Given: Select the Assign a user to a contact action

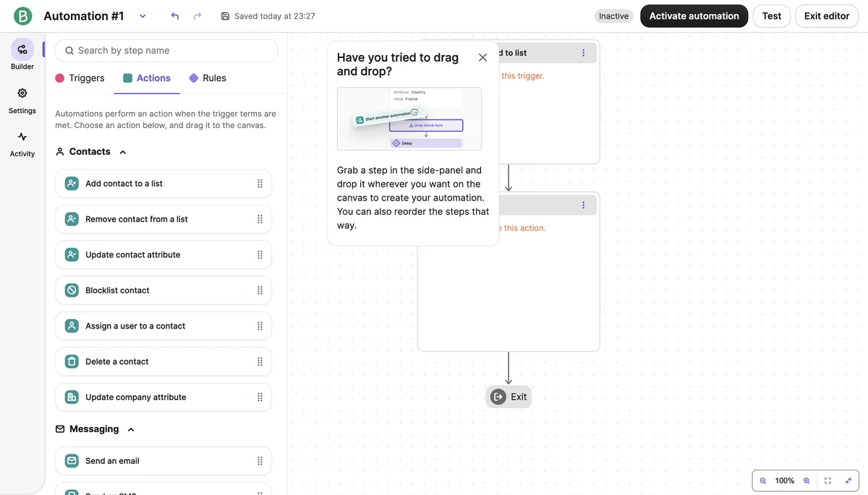Looking at the screenshot, I should (x=163, y=326).
